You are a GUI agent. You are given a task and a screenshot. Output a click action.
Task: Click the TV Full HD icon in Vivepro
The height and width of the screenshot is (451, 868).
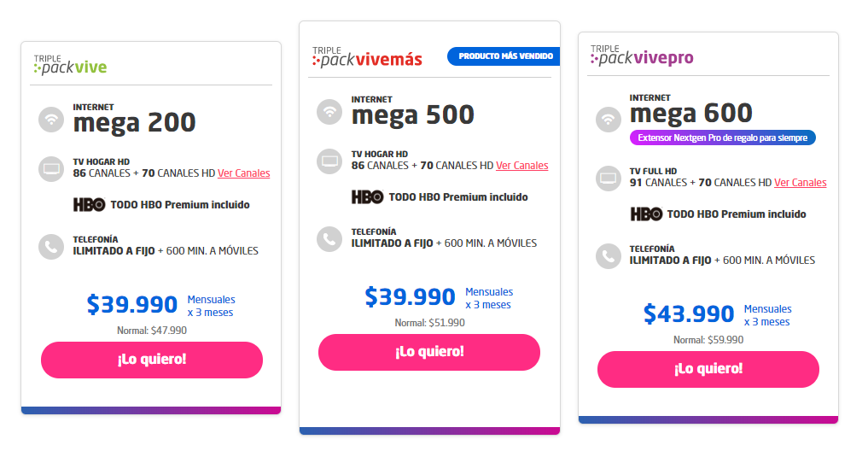(609, 179)
